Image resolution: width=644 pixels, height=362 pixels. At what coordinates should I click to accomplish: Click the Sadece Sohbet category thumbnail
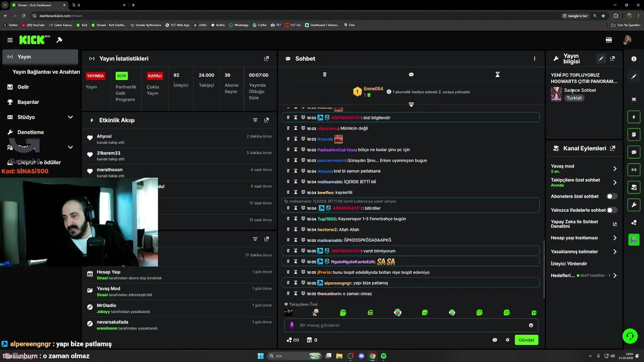(556, 94)
